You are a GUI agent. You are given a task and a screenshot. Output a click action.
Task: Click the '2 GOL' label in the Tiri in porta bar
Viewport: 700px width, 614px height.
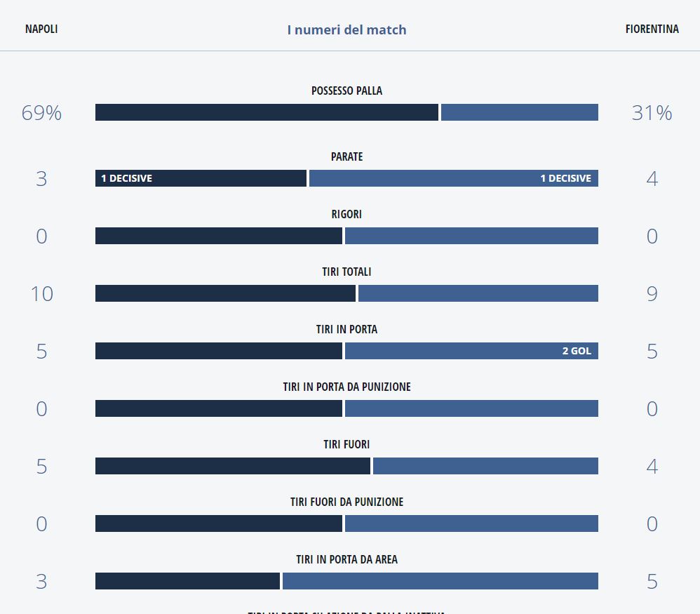point(577,351)
